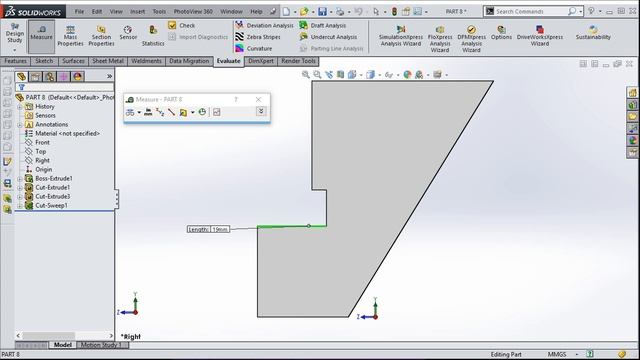640x360 pixels.
Task: Expand the Cut-Extrude1 feature
Action: pos(19,188)
